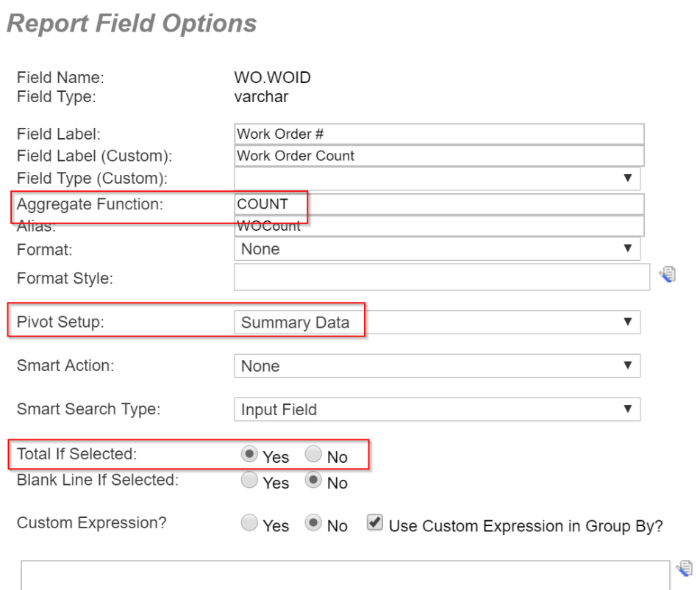Toggle Use Custom Expression in Group By
Viewport: 700px width, 590px height.
coord(375,523)
